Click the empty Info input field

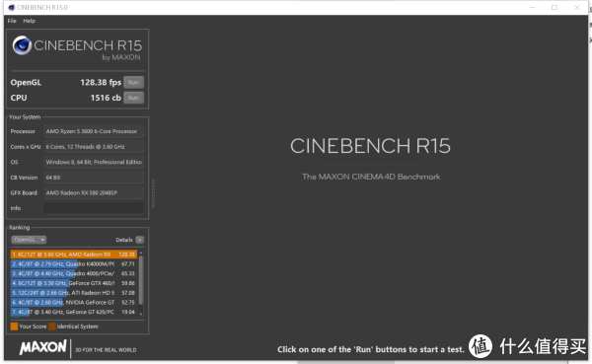(x=94, y=208)
